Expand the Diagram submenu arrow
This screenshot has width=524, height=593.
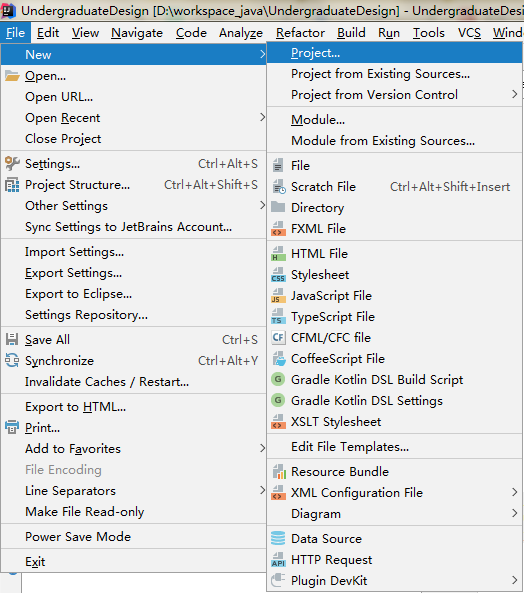[515, 514]
